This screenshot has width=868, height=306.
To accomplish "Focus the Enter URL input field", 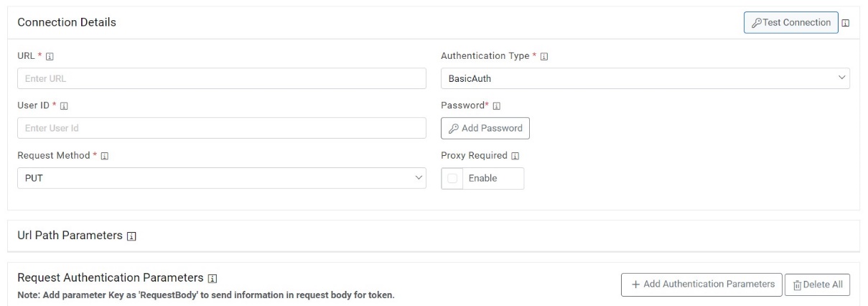I will pos(221,78).
